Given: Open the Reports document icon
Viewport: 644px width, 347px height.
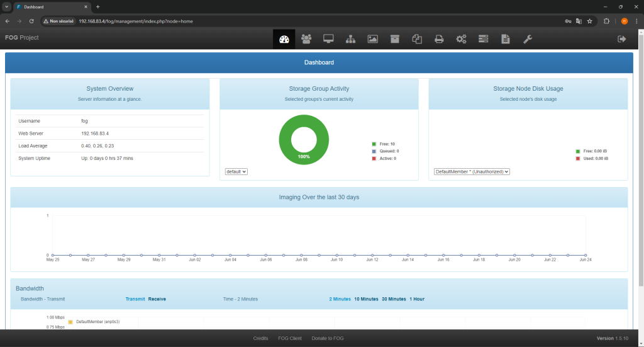Looking at the screenshot, I should click(505, 39).
